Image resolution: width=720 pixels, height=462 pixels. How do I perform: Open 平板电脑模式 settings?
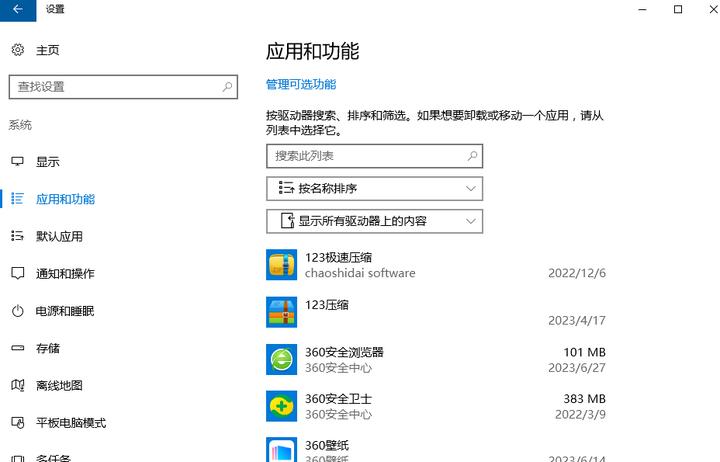pyautogui.click(x=71, y=423)
